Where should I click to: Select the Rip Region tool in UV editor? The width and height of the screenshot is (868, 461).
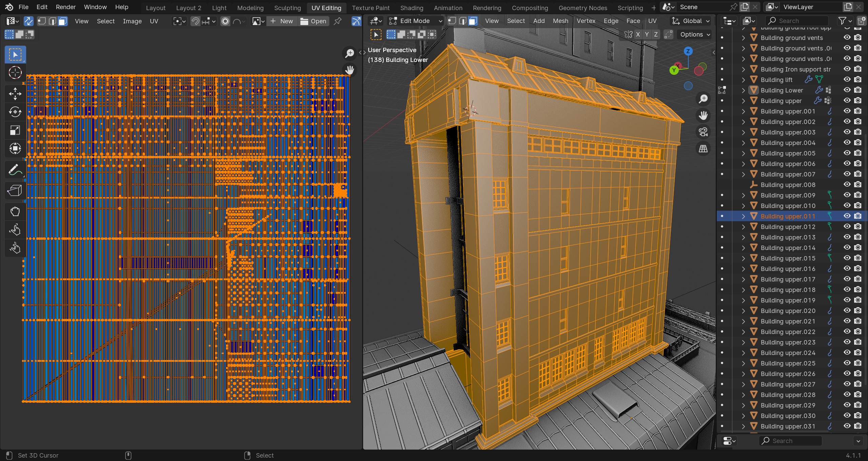15,191
